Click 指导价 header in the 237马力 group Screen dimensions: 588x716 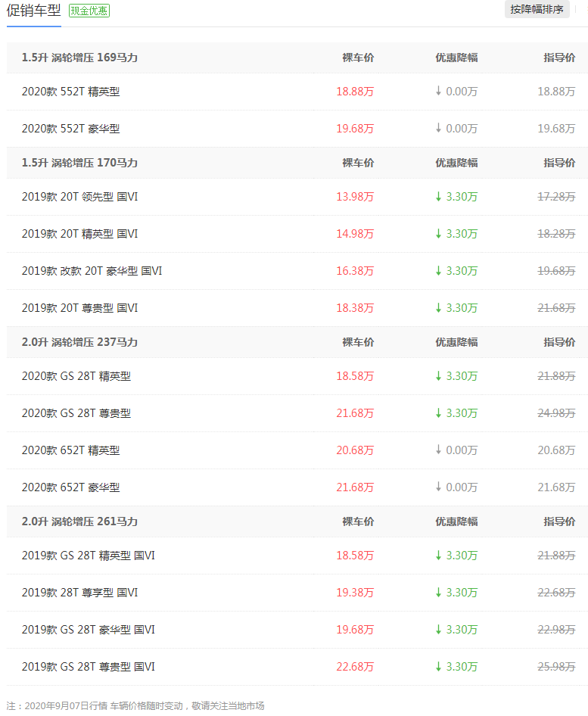(x=559, y=342)
